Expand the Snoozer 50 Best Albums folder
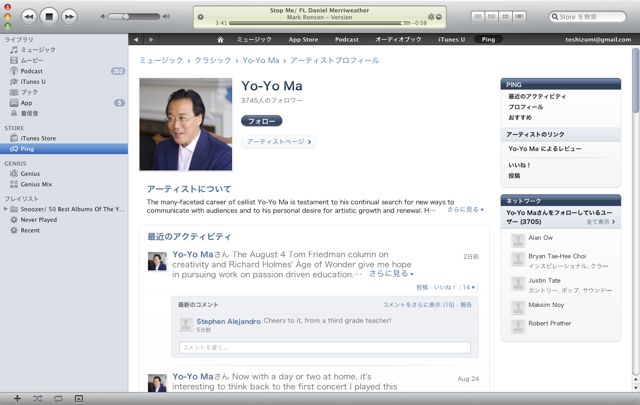 6,209
